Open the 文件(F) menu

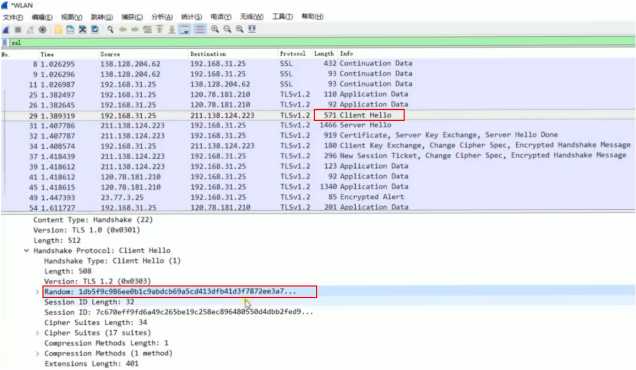13,17
